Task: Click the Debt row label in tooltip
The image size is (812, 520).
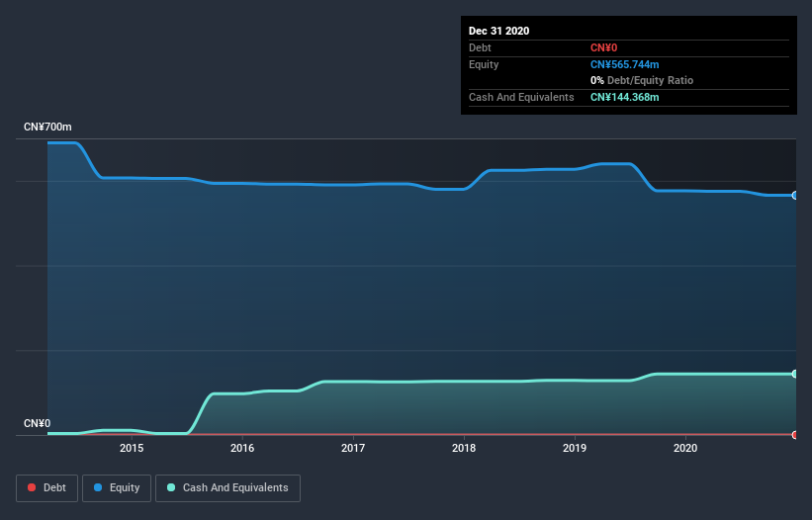Action: [x=480, y=47]
